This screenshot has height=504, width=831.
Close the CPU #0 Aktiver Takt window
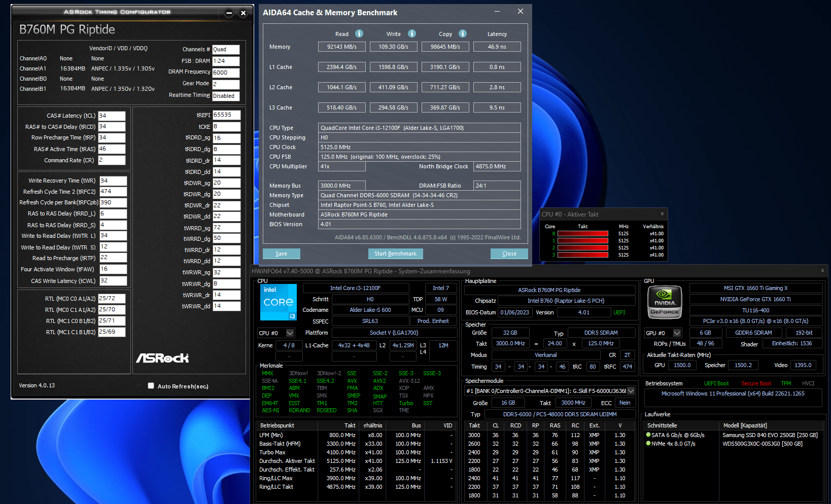pos(662,214)
